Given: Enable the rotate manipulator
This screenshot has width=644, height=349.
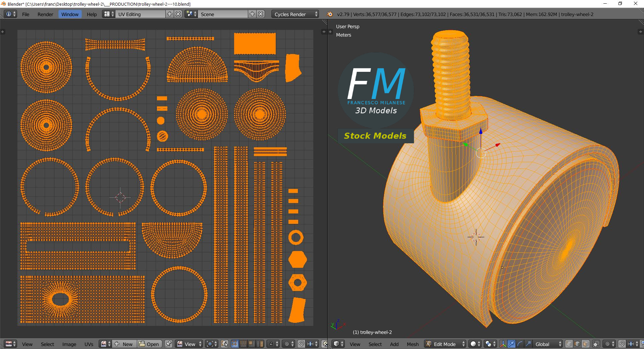Looking at the screenshot, I should (520, 344).
